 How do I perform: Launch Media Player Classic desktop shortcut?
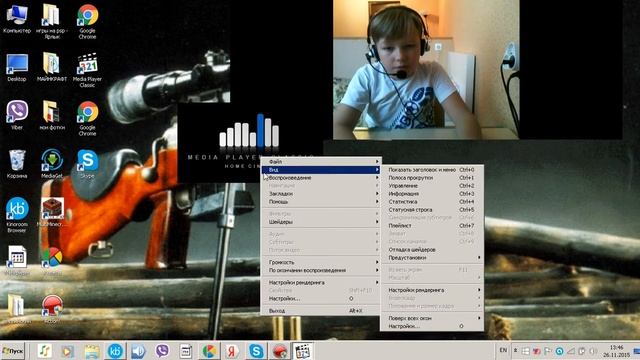click(87, 70)
